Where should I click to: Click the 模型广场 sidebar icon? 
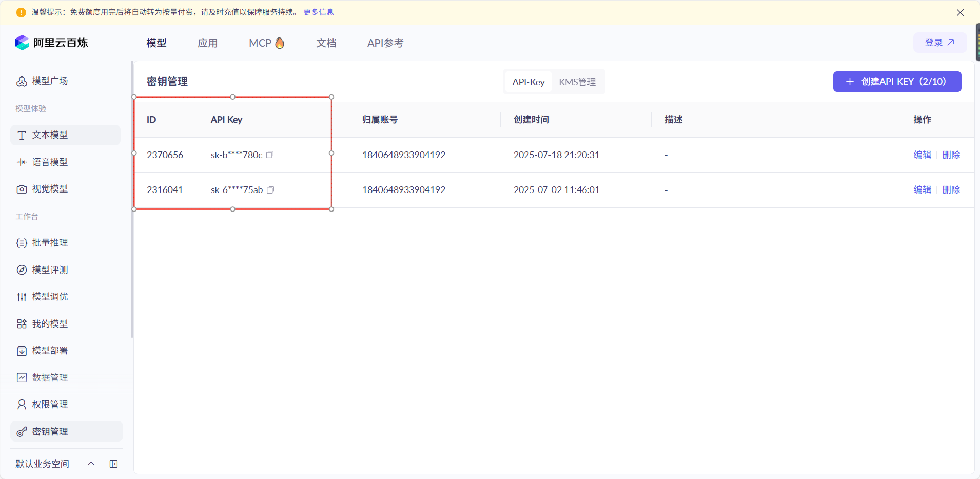(x=22, y=81)
